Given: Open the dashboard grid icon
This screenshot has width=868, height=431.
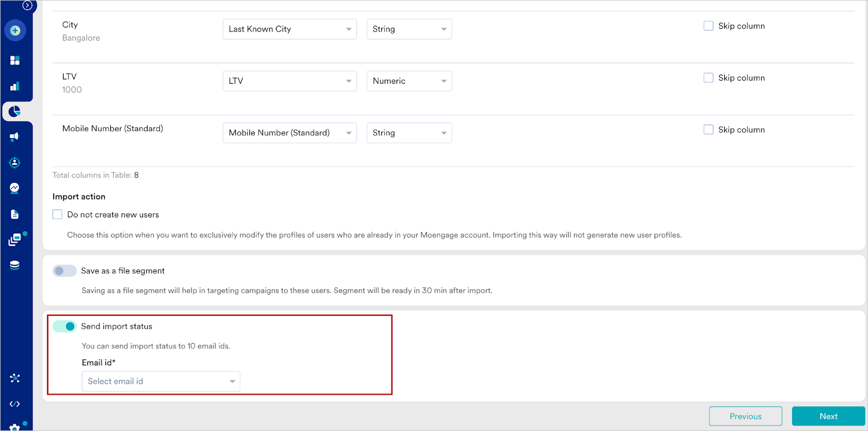Looking at the screenshot, I should (x=15, y=60).
